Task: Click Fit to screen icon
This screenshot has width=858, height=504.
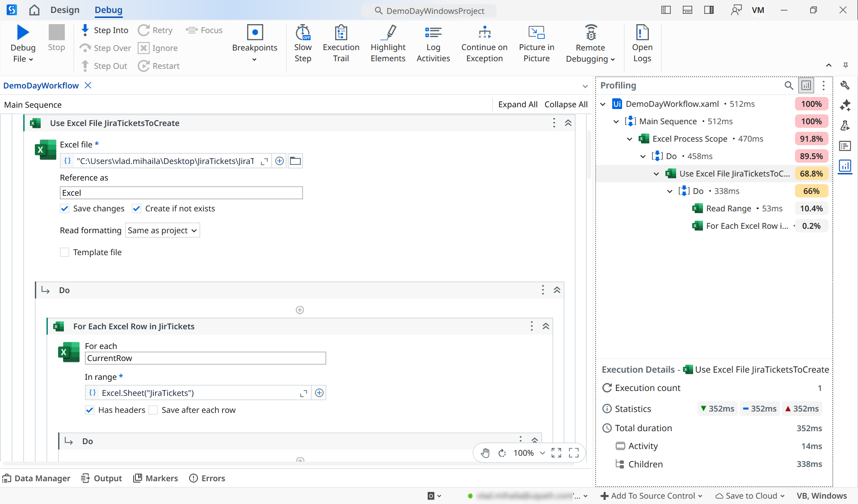Action: [x=556, y=453]
